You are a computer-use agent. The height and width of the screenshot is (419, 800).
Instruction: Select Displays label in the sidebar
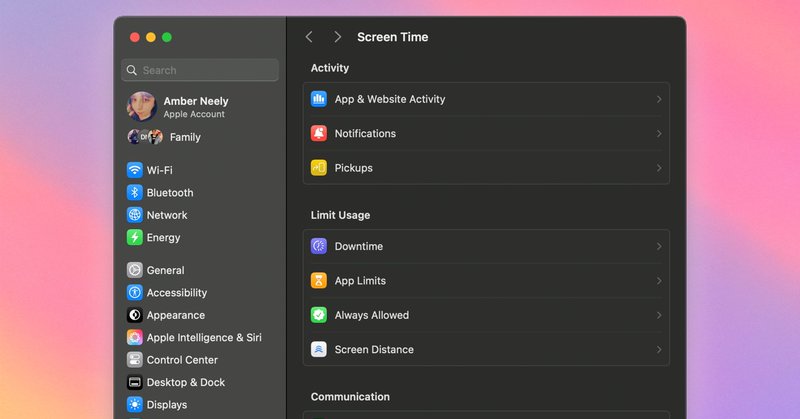coord(167,405)
